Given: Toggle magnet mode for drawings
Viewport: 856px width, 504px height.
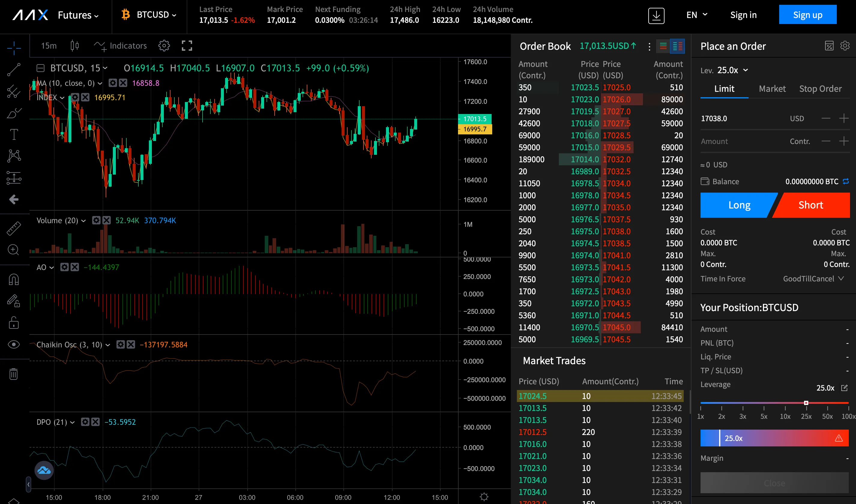Looking at the screenshot, I should 14,280.
